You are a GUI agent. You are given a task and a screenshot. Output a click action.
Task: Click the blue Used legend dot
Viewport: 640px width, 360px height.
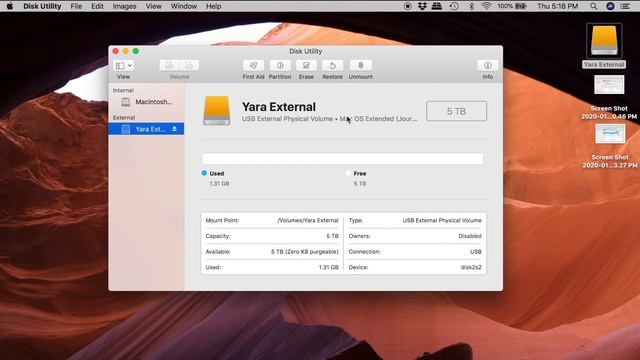pyautogui.click(x=204, y=173)
